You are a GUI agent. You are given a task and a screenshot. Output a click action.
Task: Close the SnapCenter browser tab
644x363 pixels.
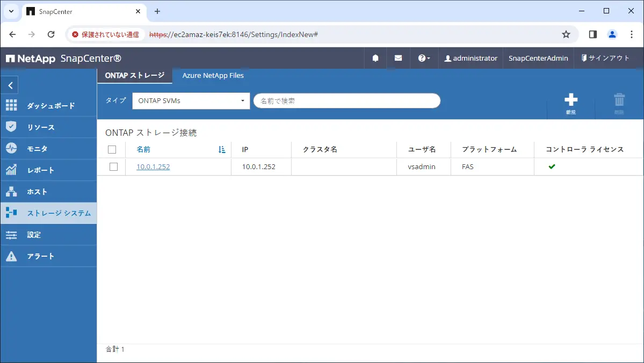[x=138, y=11]
